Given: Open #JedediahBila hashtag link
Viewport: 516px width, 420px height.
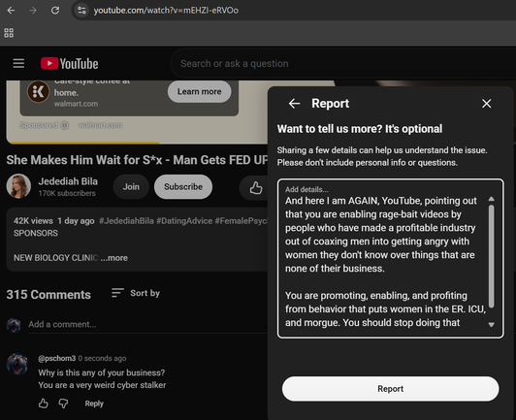Looking at the screenshot, I should pyautogui.click(x=126, y=221).
